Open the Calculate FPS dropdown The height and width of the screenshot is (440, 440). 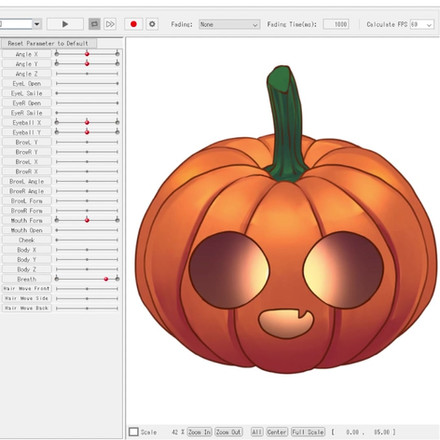click(422, 24)
